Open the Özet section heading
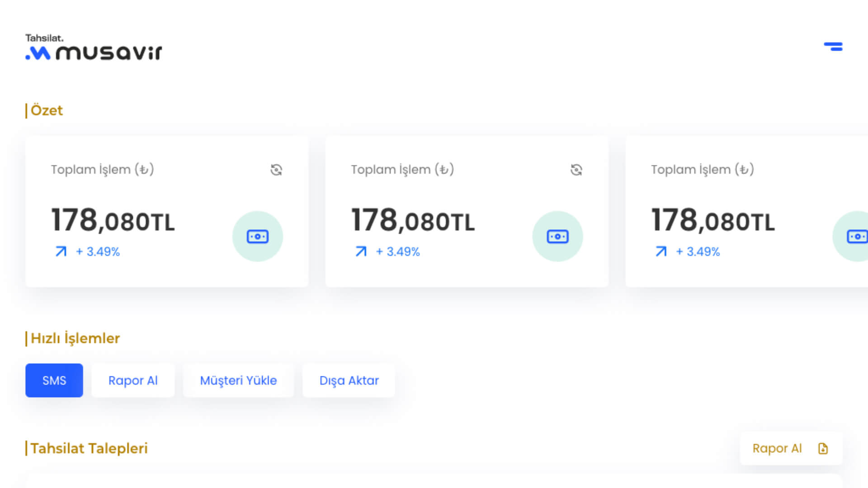This screenshot has width=868, height=488. pos(47,111)
